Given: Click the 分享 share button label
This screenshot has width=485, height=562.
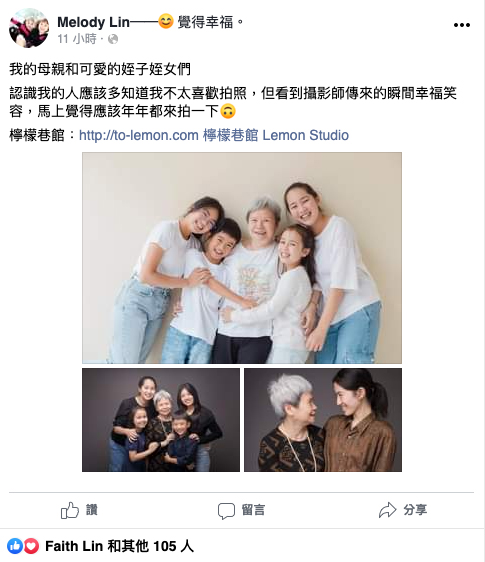Looking at the screenshot, I should (x=415, y=510).
